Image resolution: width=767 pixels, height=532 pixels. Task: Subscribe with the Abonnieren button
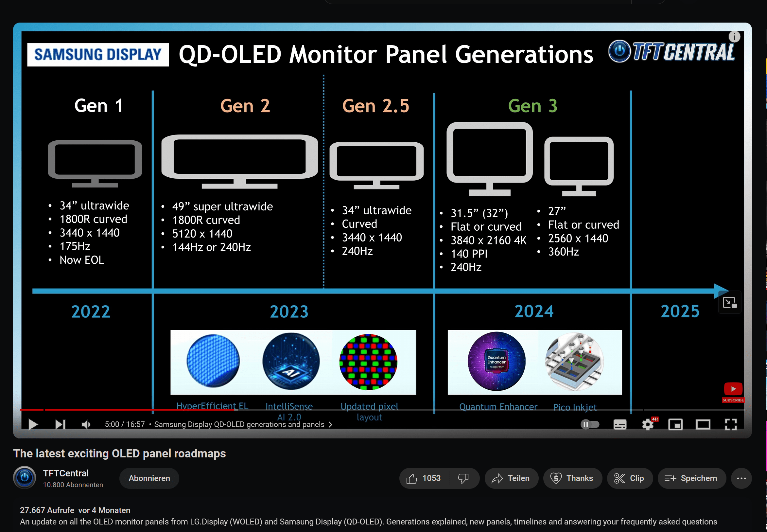149,478
